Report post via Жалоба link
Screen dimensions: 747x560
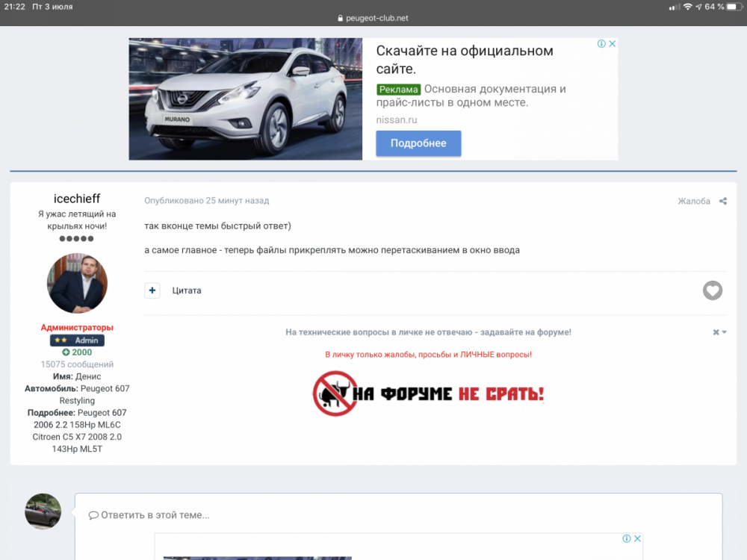(x=694, y=201)
